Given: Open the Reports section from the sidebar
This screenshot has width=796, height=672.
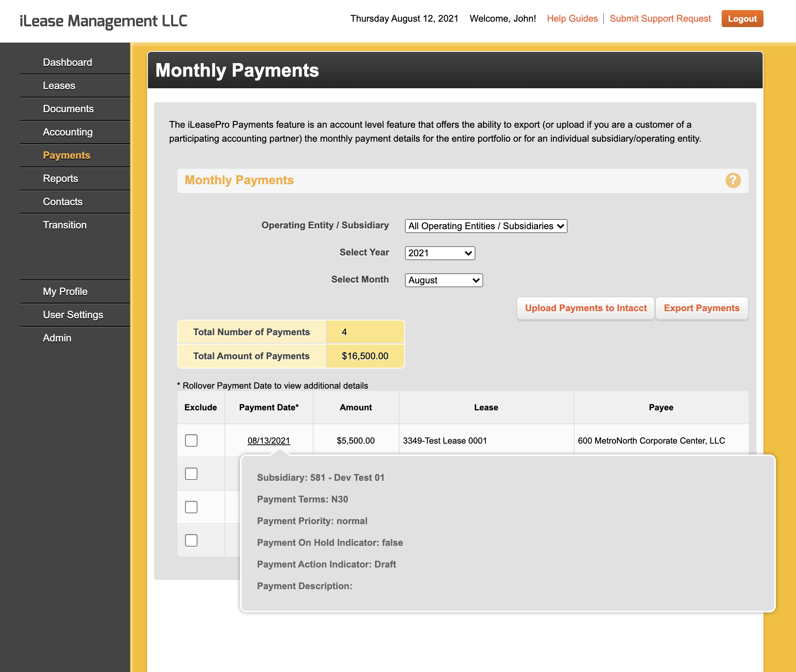Looking at the screenshot, I should click(x=61, y=178).
